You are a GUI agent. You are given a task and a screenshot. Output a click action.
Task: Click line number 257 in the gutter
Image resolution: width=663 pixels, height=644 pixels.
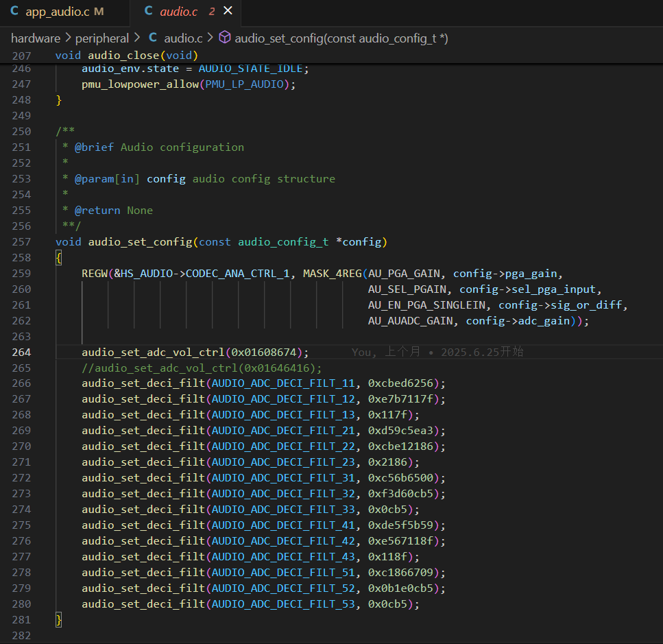pos(21,242)
